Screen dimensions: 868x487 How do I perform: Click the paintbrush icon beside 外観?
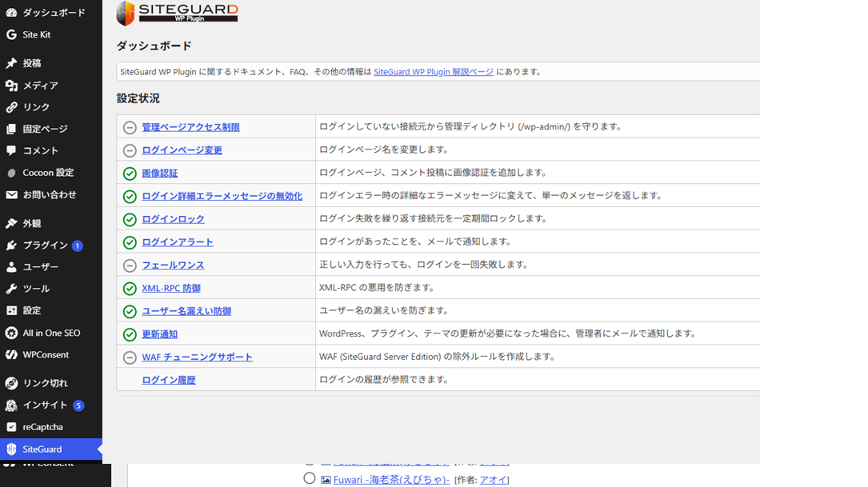pos(11,224)
